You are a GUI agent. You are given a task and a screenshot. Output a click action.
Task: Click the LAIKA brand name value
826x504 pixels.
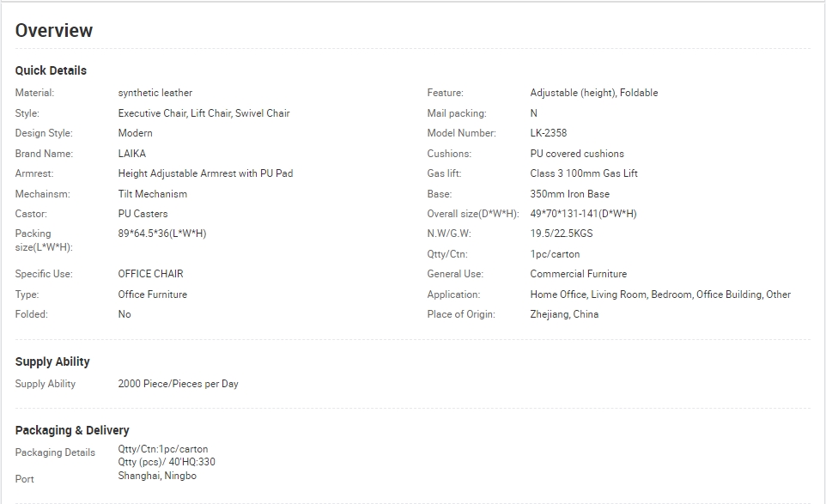tap(131, 154)
